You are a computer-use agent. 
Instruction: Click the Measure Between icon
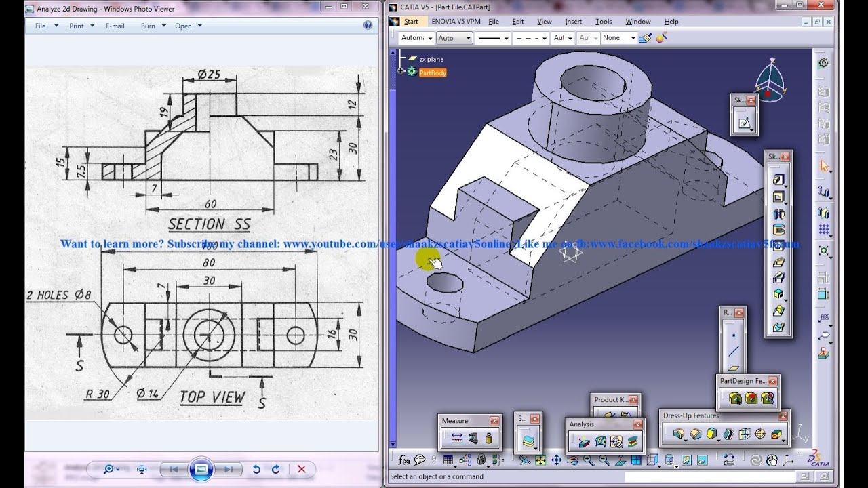point(456,439)
